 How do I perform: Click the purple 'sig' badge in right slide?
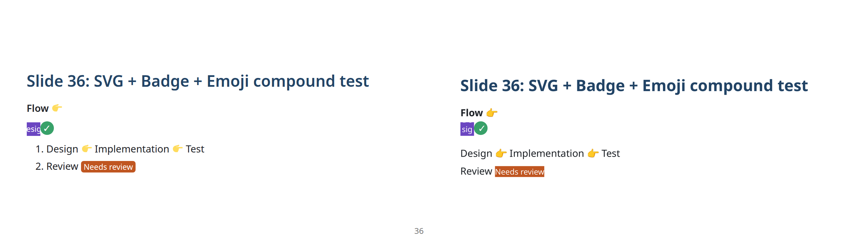point(467,129)
